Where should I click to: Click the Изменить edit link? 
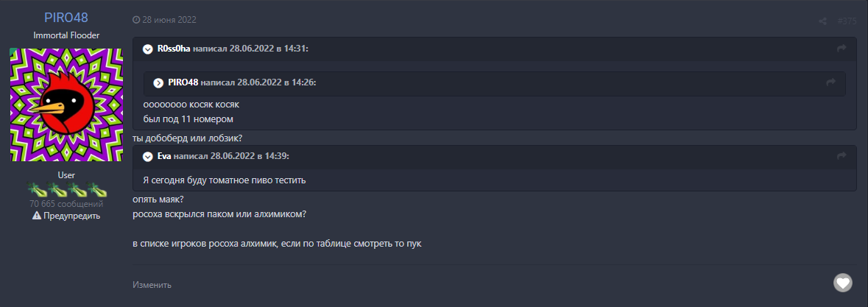coord(152,284)
